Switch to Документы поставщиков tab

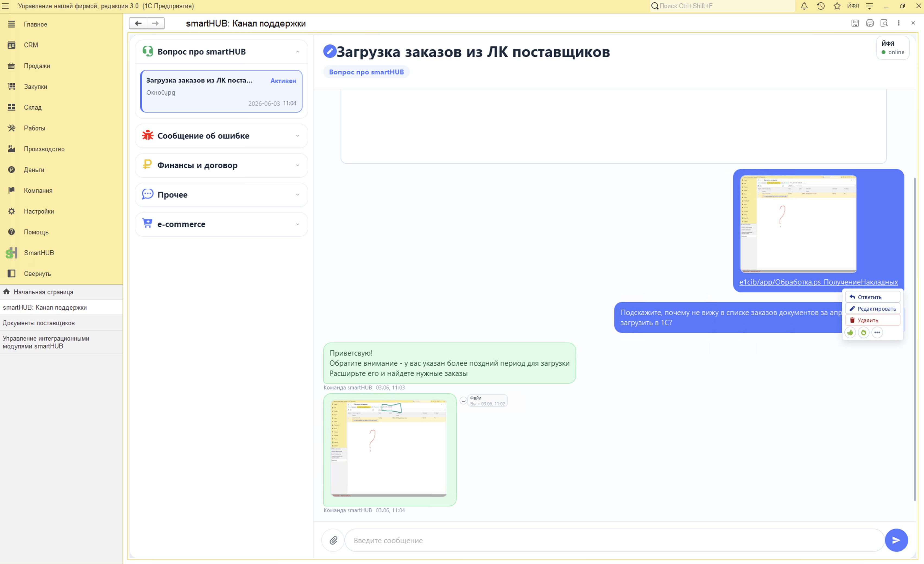(x=62, y=323)
